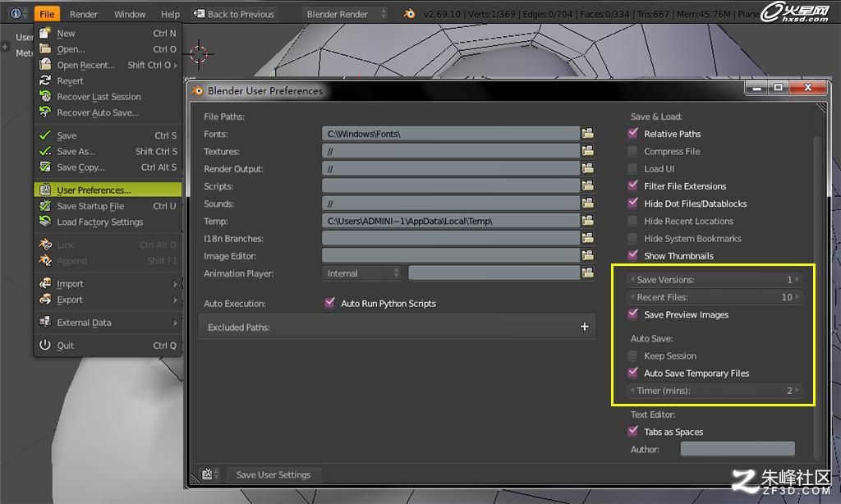Increase the Timer (mins) value arrow
Screen dimensions: 841x504
click(x=797, y=391)
